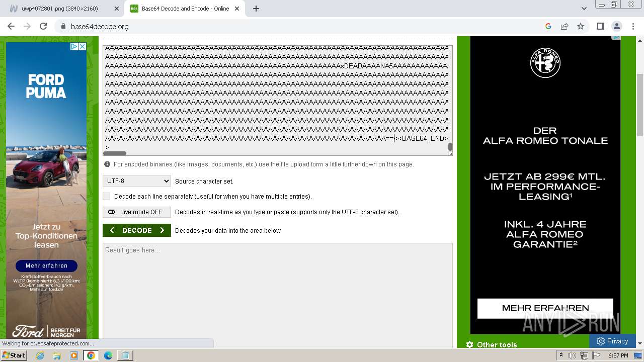This screenshot has width=644, height=362.
Task: Open Action Center flag icon
Action: coord(596,355)
